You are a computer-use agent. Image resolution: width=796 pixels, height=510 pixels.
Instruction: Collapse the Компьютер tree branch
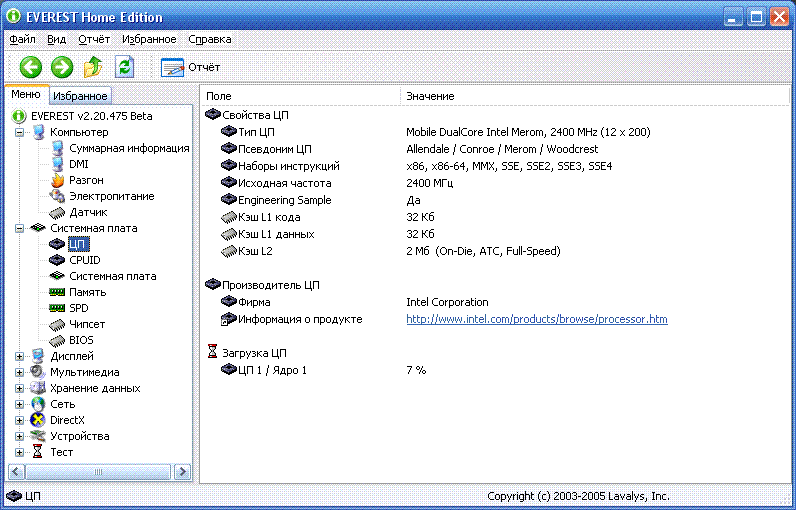(x=19, y=132)
